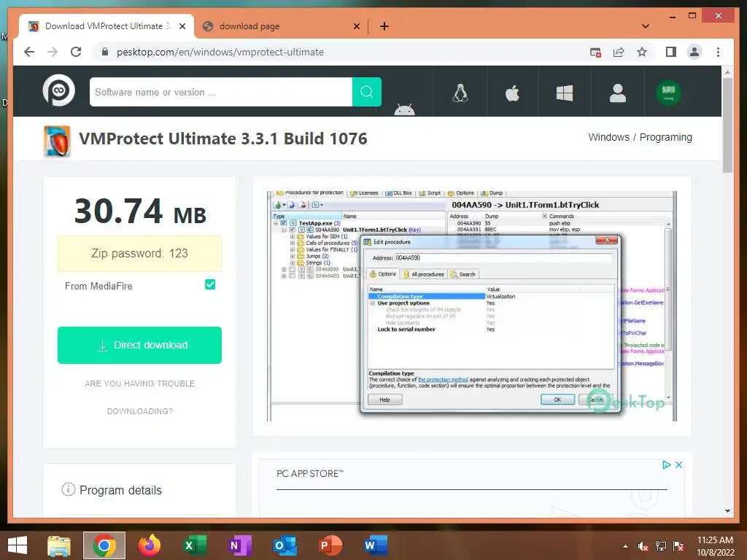Switch to the download page tab

[282, 26]
